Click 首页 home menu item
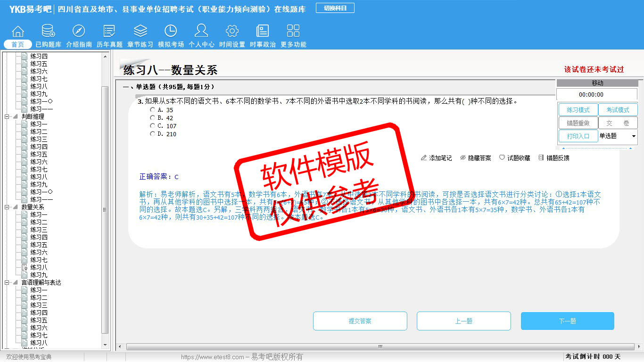 tap(18, 44)
